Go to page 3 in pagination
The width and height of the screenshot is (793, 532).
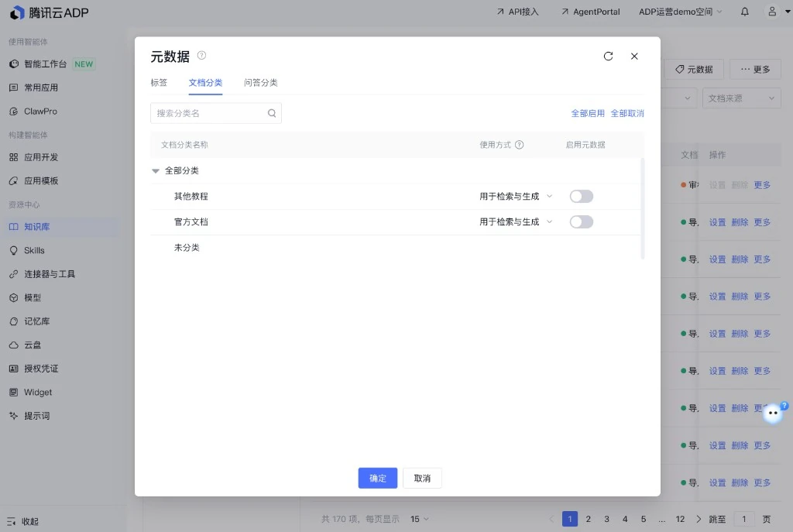(x=606, y=519)
